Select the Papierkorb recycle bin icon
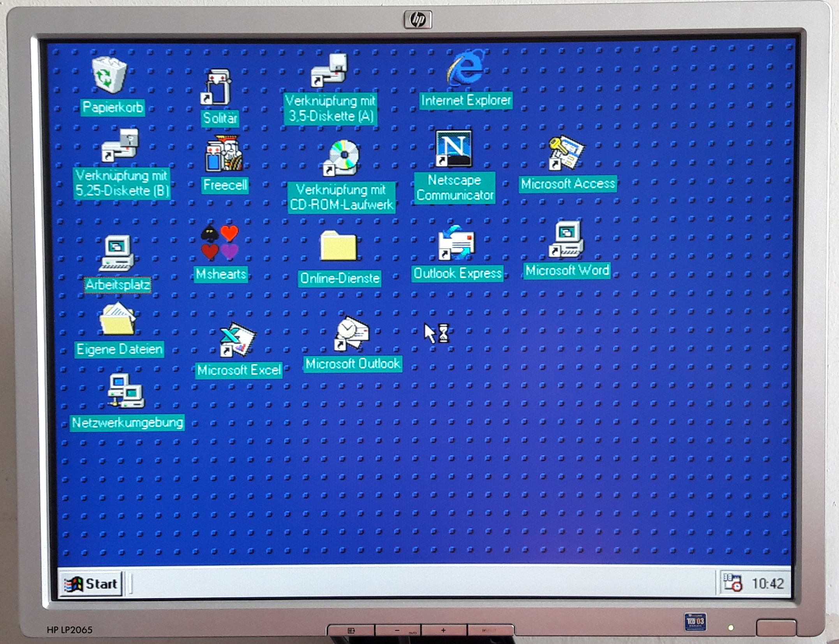The image size is (839, 644). click(x=110, y=74)
